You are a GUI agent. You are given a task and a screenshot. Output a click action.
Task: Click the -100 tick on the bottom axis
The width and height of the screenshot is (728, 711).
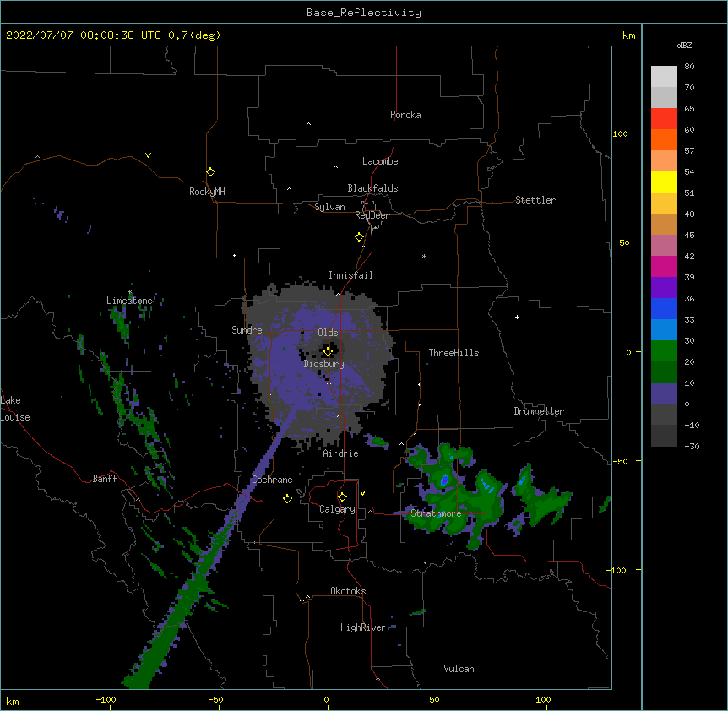coord(106,699)
